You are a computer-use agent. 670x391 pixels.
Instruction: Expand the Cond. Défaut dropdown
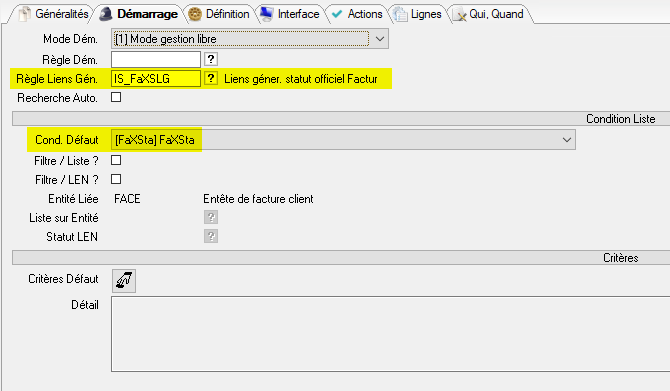(567, 140)
